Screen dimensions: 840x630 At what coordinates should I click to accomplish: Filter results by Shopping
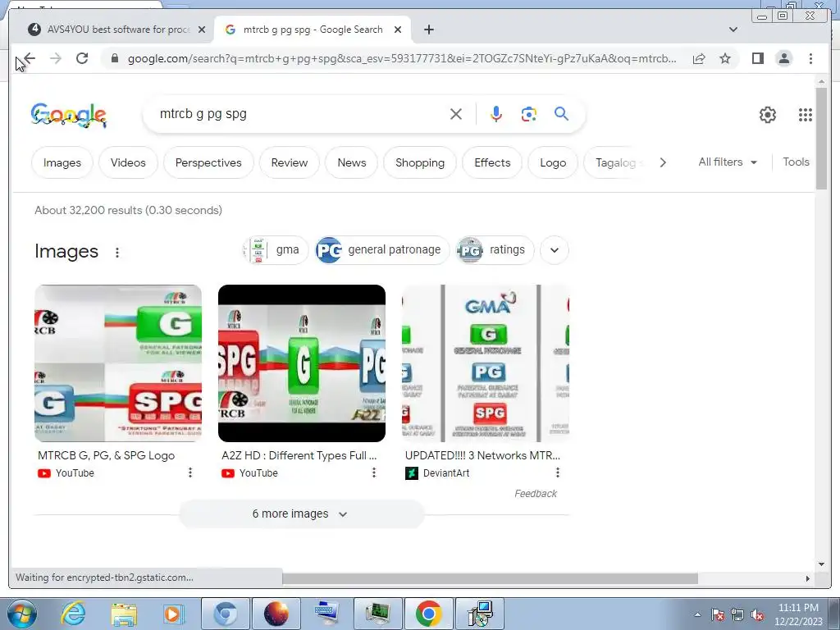420,162
